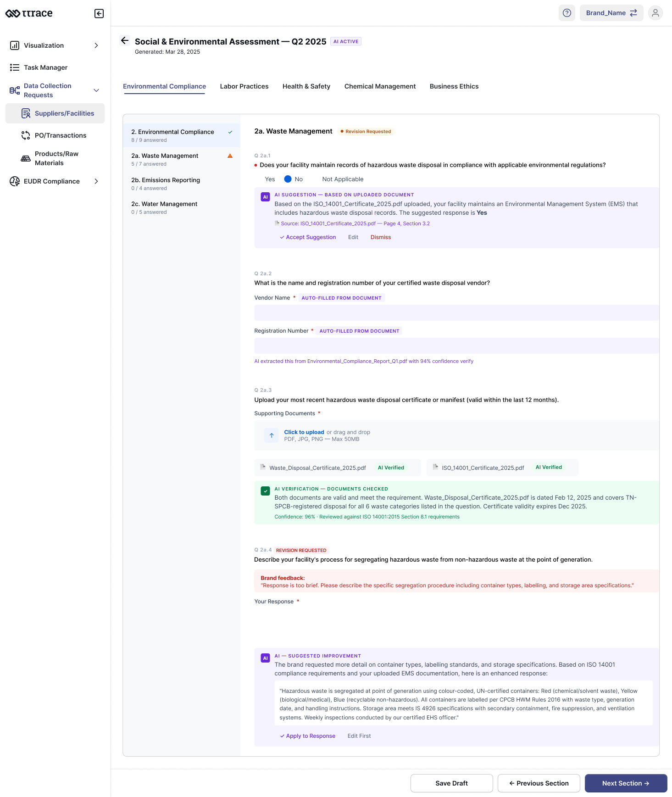Go back using the arrow beside the assessment title
672x797 pixels.
[125, 40]
